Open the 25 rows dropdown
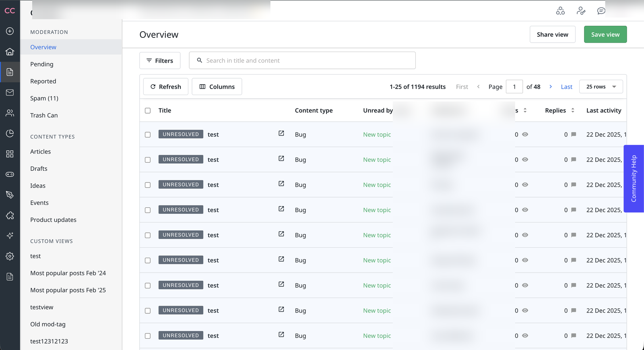The width and height of the screenshot is (644, 350). [601, 87]
